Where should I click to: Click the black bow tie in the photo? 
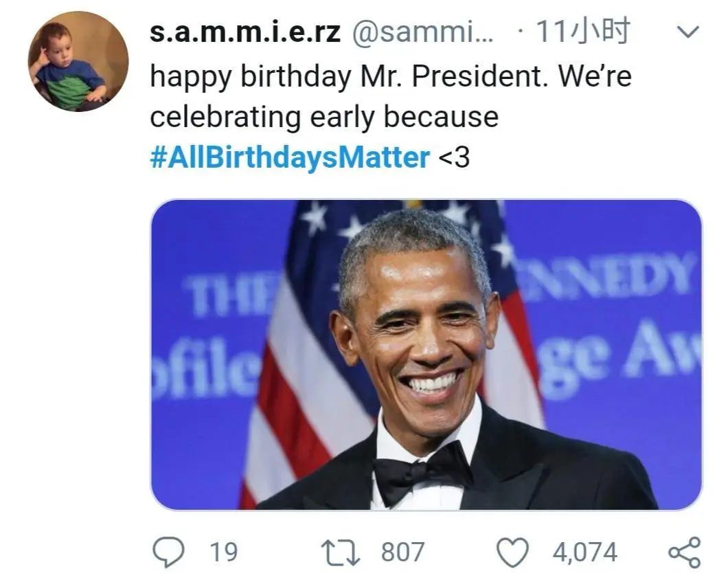point(422,472)
